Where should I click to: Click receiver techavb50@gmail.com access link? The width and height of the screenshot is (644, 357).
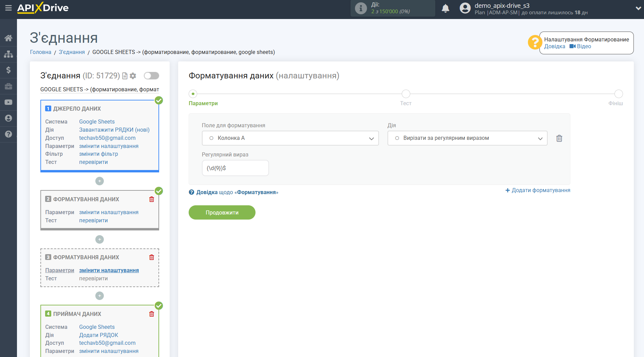(x=107, y=343)
